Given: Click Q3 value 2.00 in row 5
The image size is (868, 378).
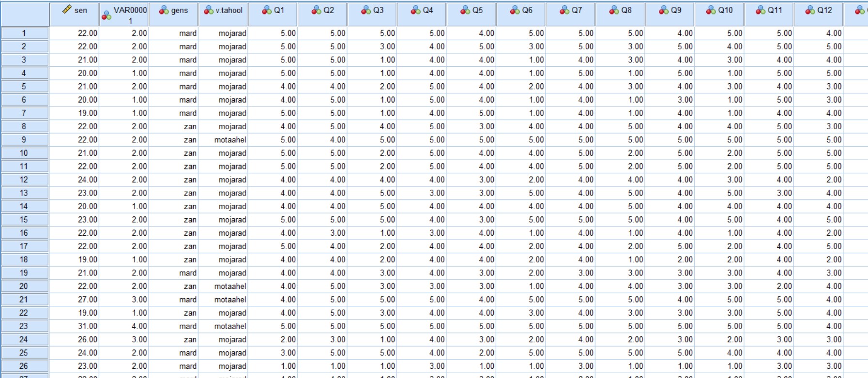Looking at the screenshot, I should [x=387, y=87].
